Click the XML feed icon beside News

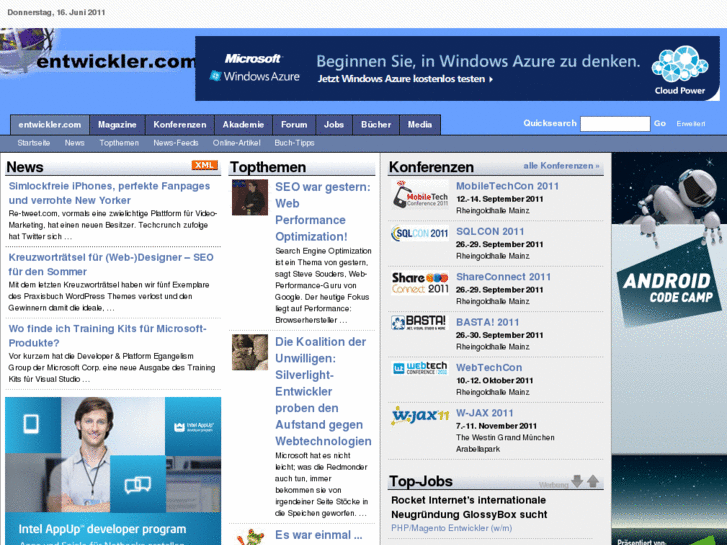point(204,166)
